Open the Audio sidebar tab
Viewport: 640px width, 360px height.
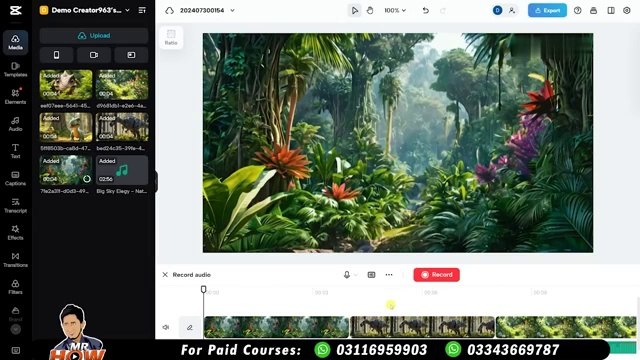click(16, 124)
